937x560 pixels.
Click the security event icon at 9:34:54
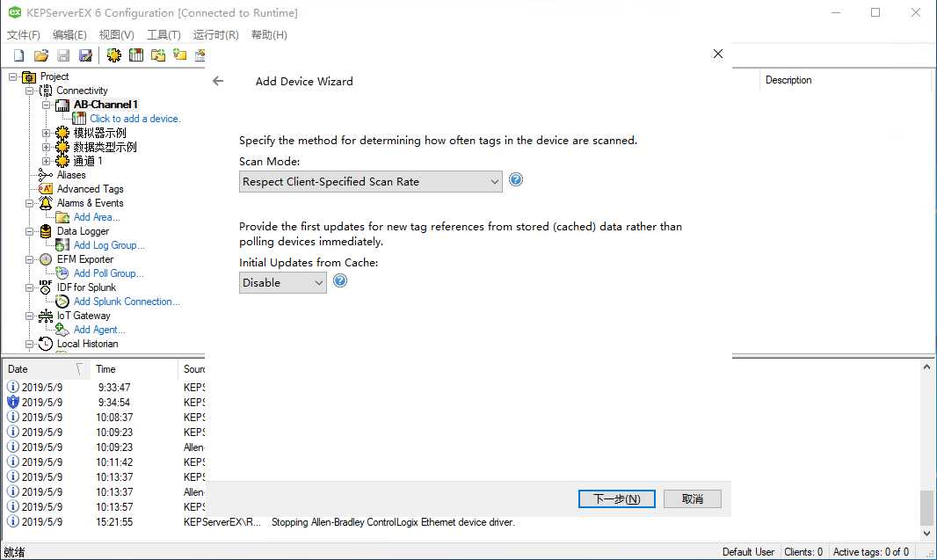(x=12, y=402)
